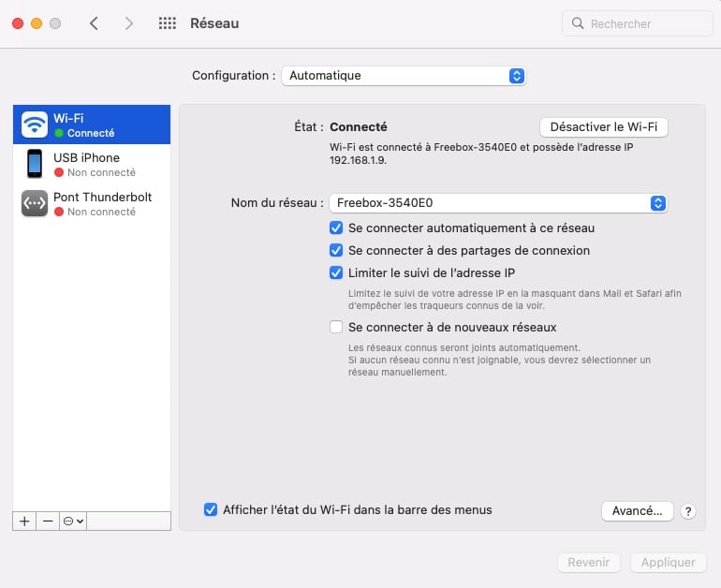Screen dimensions: 721x588
Task: Uncheck 'Limiter le suivi de l'adresse IP'
Action: tap(336, 273)
